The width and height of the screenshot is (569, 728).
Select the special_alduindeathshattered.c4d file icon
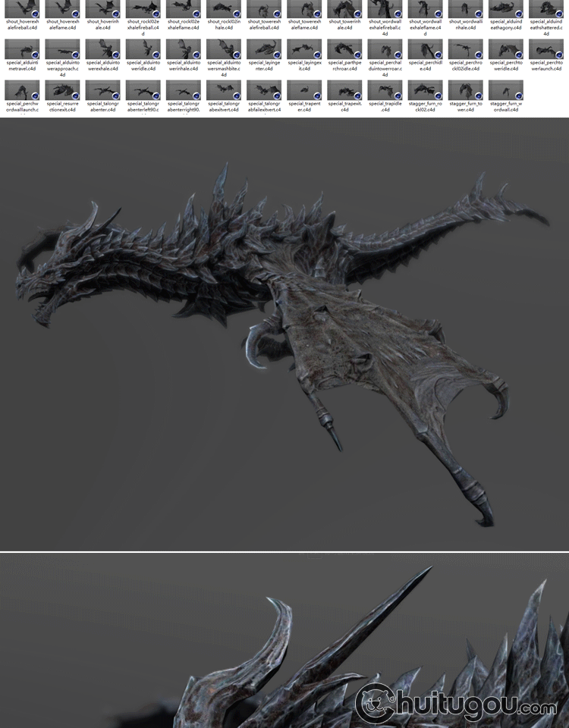(x=546, y=9)
